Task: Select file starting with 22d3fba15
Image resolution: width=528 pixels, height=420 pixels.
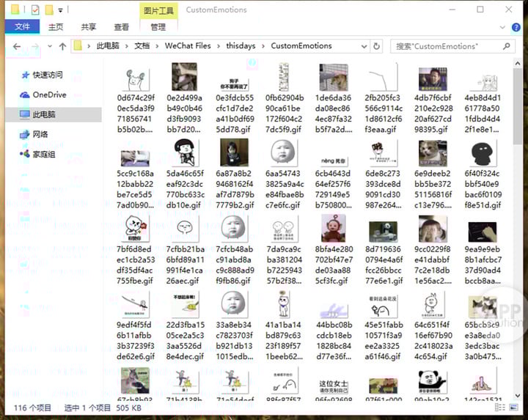Action: click(185, 325)
